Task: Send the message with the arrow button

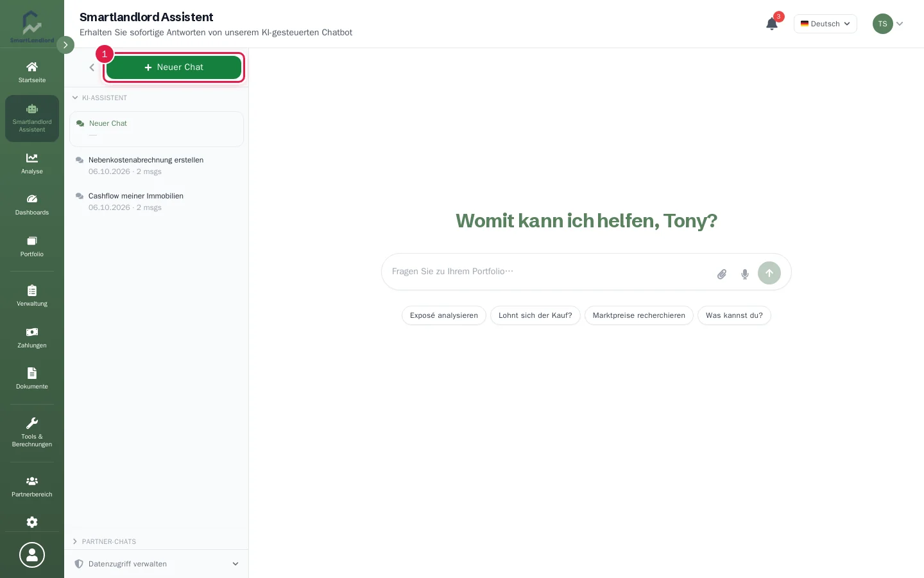Action: [x=769, y=273]
